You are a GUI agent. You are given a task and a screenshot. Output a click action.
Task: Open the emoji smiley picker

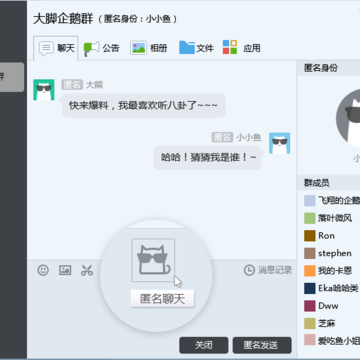point(43,270)
